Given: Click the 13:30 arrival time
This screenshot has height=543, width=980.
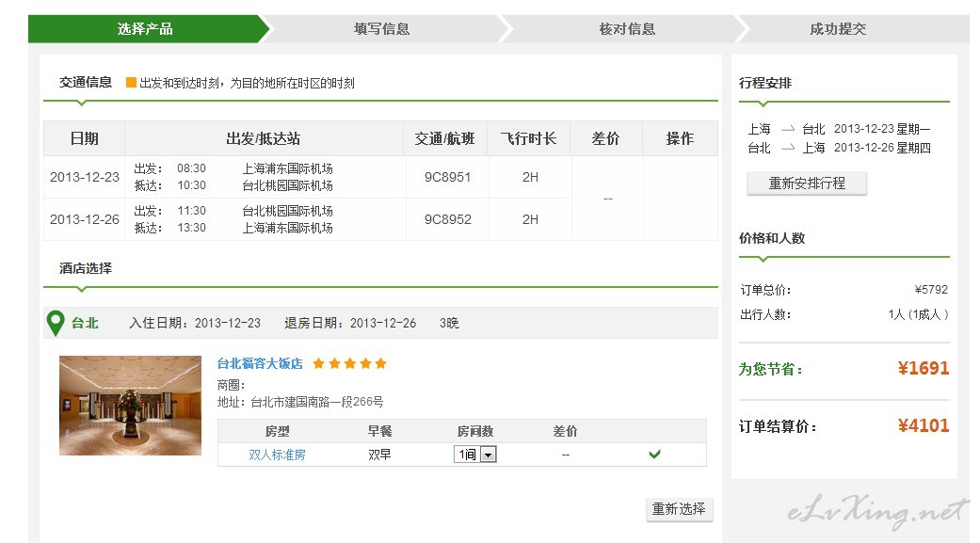Looking at the screenshot, I should 191,228.
